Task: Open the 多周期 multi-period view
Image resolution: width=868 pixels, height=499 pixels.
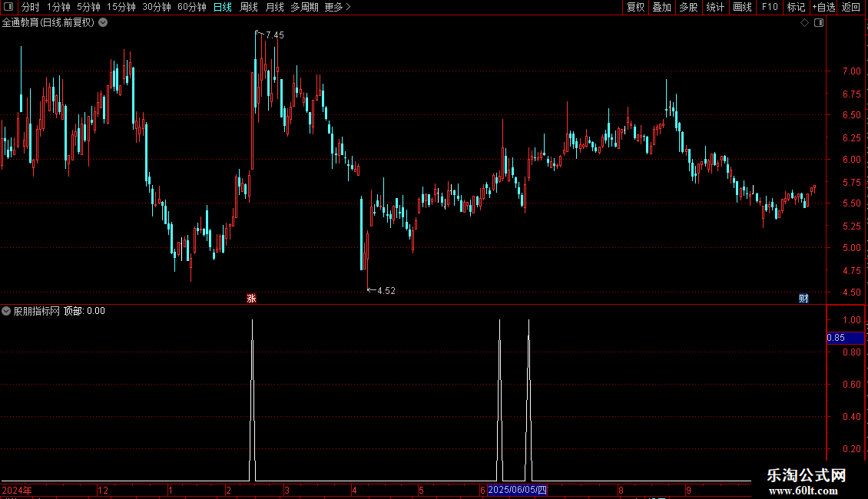Action: [x=304, y=7]
